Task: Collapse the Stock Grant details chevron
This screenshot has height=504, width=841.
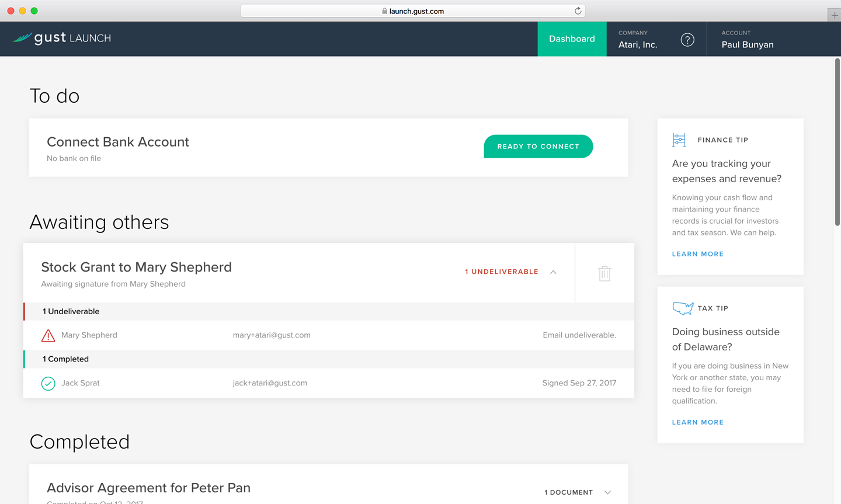Action: pyautogui.click(x=553, y=272)
